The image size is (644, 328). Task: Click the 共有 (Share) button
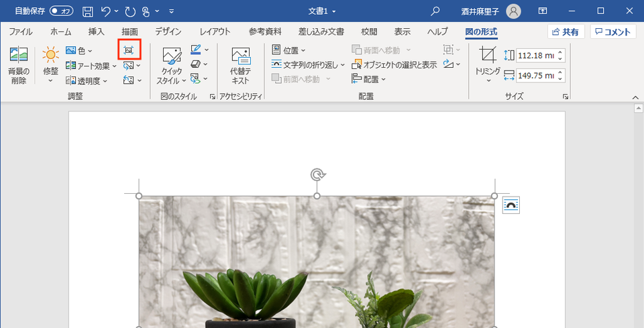tap(566, 32)
